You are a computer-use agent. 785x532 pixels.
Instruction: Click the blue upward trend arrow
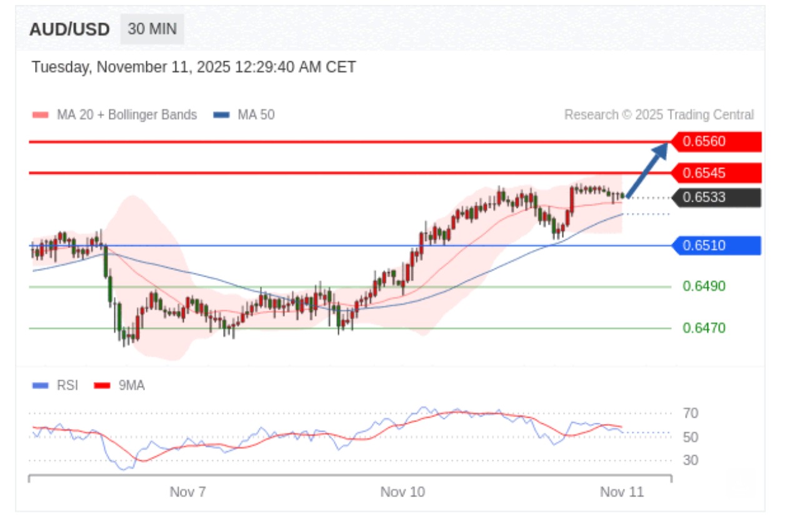tap(647, 170)
